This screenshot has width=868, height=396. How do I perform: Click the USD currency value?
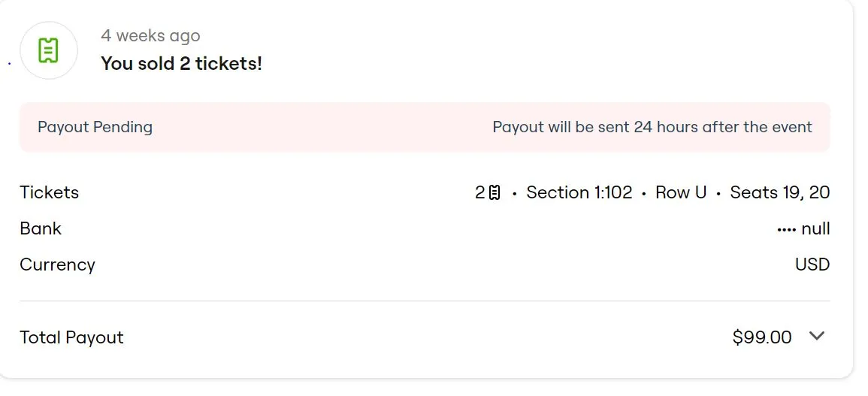[812, 265]
